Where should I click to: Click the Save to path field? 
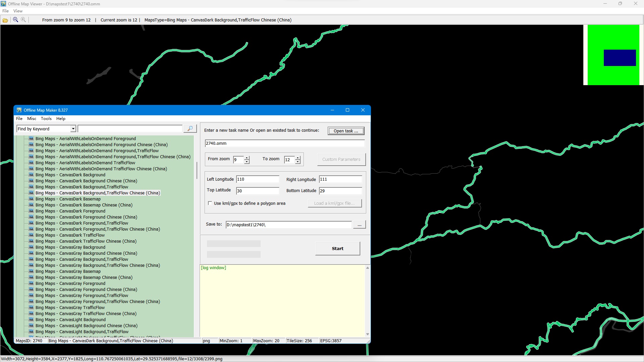pos(288,225)
